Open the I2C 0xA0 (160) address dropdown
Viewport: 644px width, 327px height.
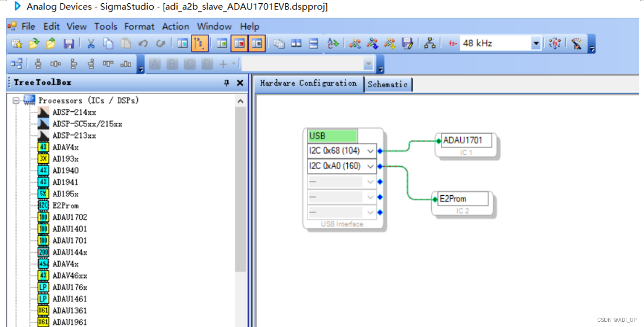(371, 166)
